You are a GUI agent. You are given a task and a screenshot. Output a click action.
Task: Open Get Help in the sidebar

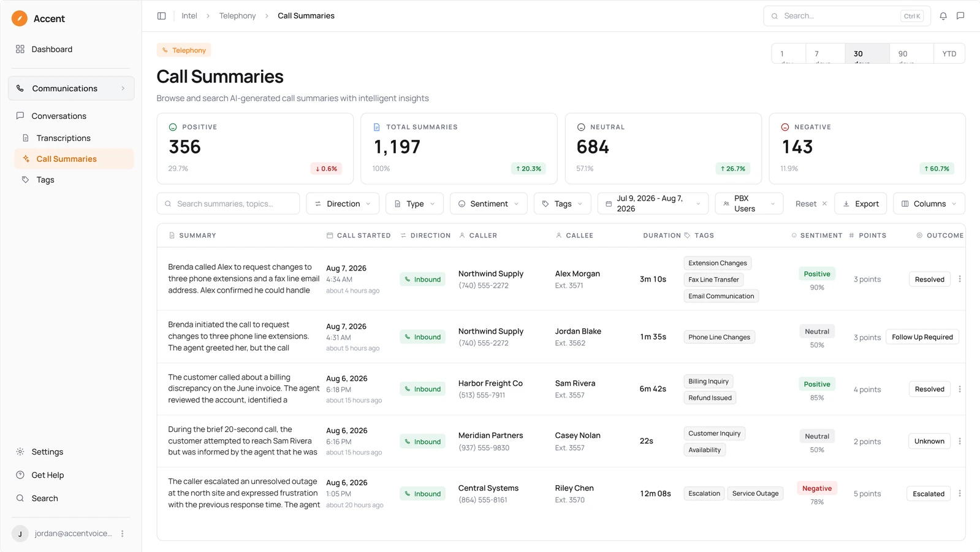(x=71, y=475)
